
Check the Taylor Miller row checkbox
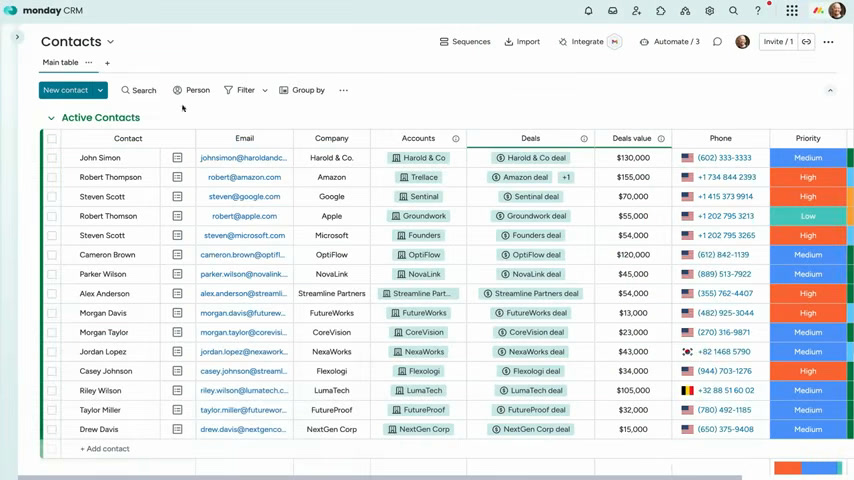pos(52,410)
